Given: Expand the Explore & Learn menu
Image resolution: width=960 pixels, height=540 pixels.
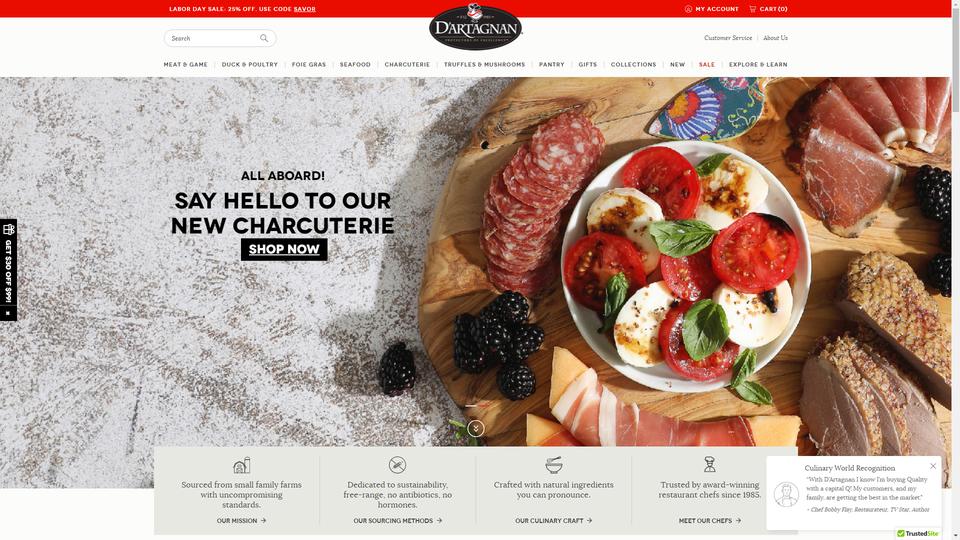Looking at the screenshot, I should click(758, 64).
